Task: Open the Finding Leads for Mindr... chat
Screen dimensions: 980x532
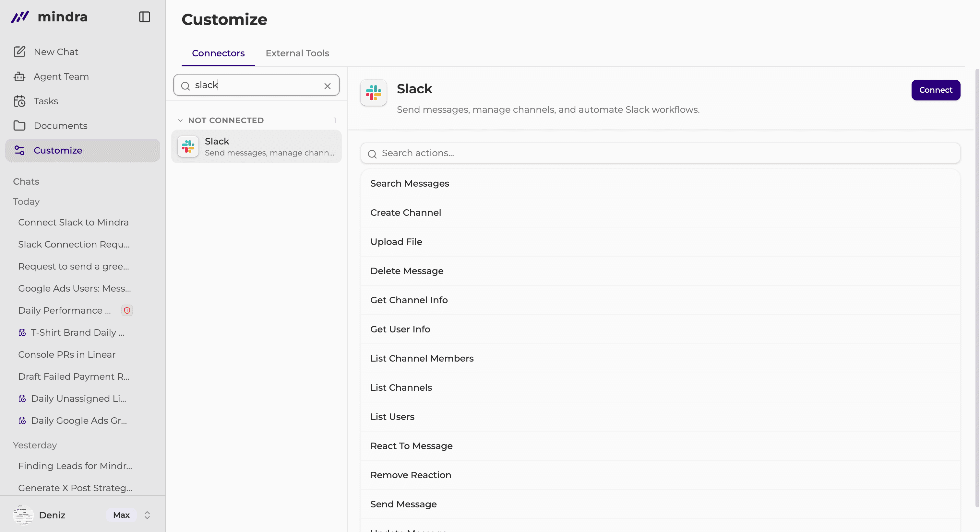Action: tap(75, 466)
